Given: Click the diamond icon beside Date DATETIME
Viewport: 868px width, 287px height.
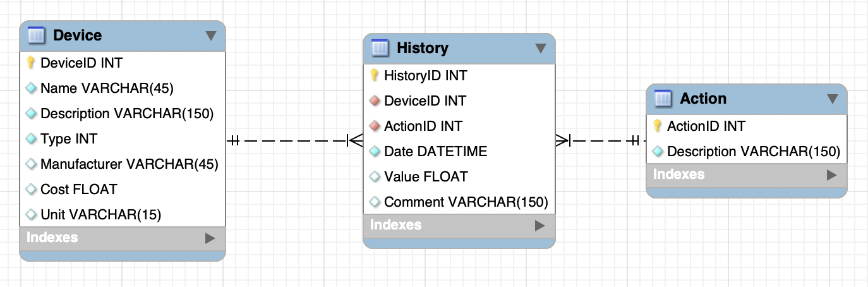Looking at the screenshot, I should [374, 152].
